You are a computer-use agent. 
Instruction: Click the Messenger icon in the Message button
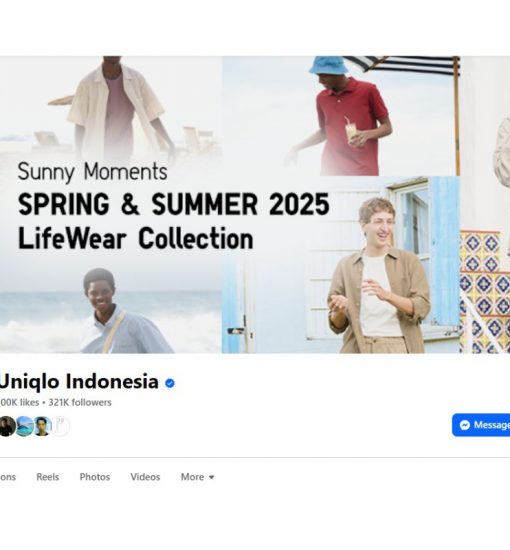465,425
